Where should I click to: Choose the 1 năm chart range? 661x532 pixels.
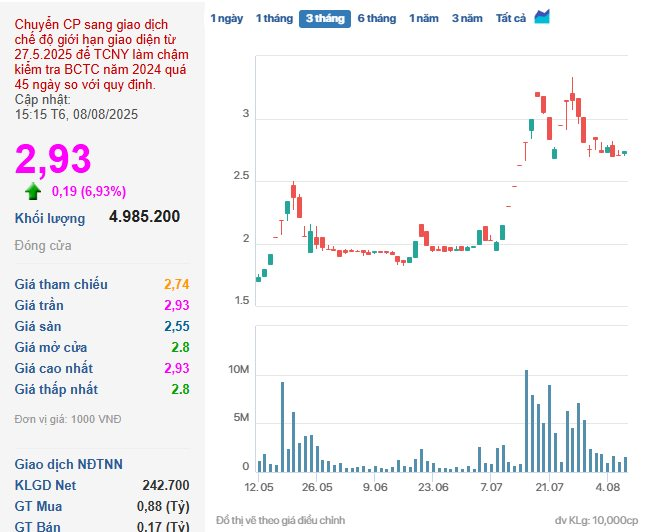click(x=424, y=18)
